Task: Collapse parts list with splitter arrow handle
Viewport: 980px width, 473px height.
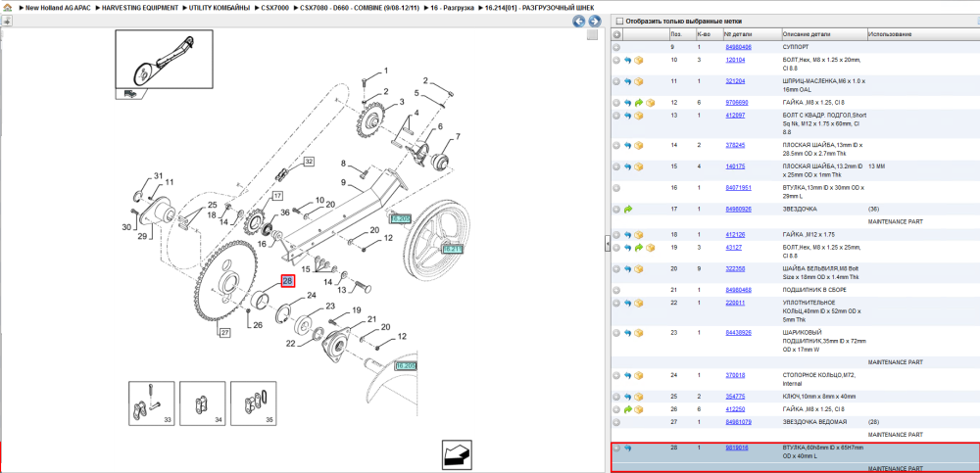Action: tap(607, 245)
